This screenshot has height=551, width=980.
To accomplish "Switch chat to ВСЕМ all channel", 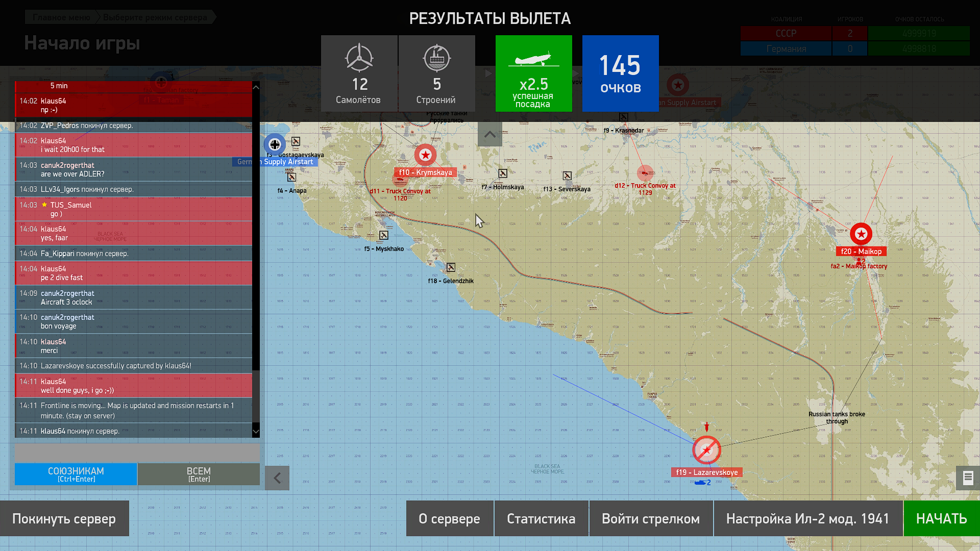I will pos(199,474).
